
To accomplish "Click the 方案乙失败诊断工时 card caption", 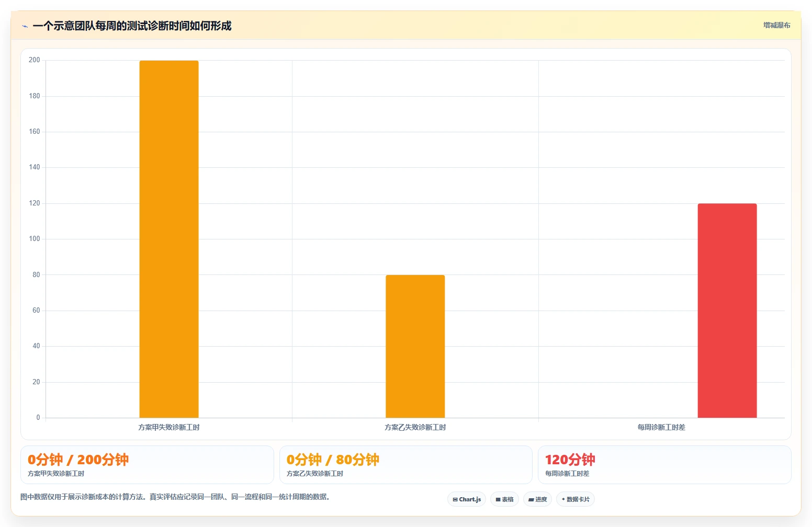I will [315, 474].
